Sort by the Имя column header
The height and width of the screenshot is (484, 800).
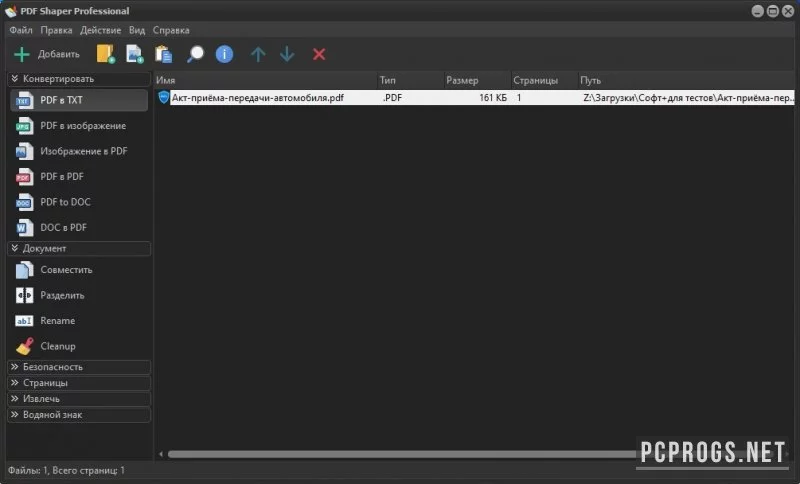(265, 80)
